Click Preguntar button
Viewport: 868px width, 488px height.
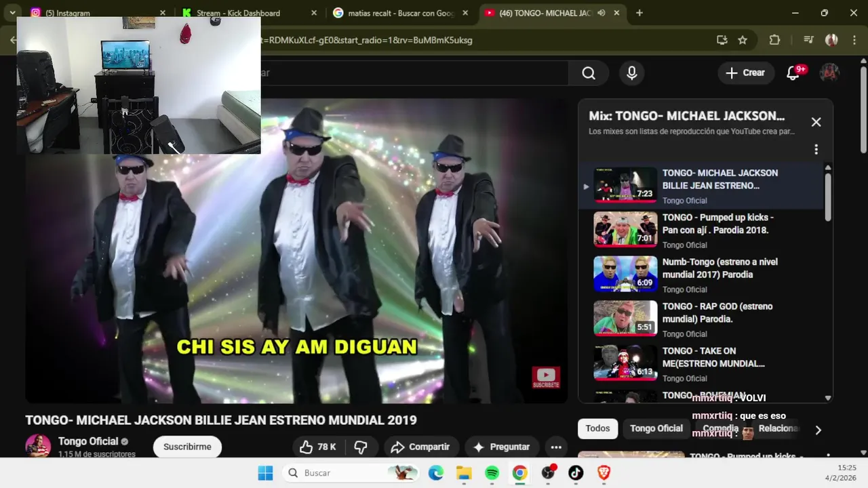tap(501, 447)
